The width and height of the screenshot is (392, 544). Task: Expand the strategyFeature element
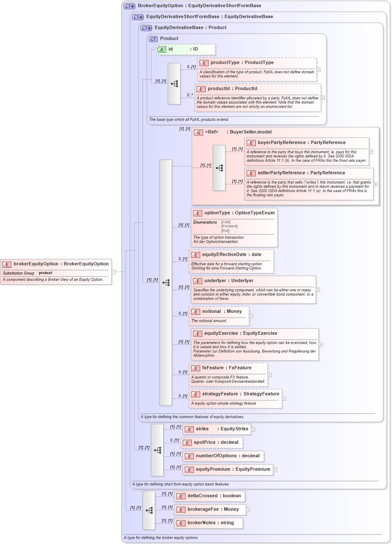[x=284, y=399]
